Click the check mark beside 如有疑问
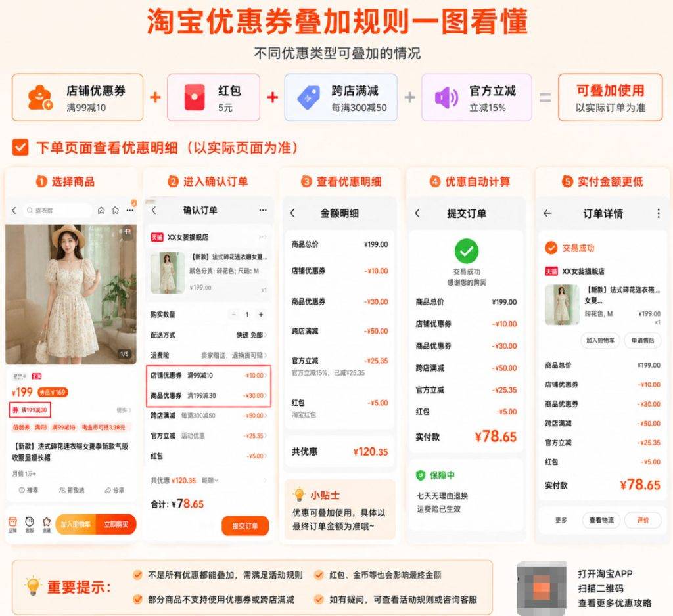The image size is (673, 616). pyautogui.click(x=319, y=600)
